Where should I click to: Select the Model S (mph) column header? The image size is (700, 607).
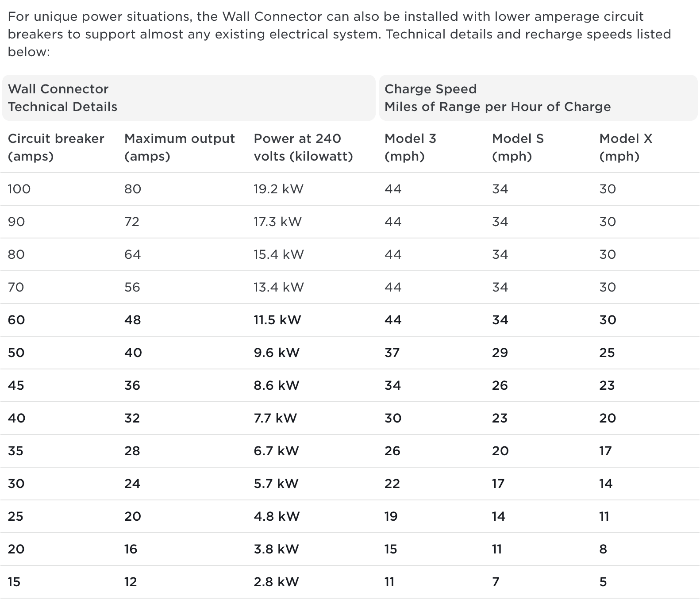(518, 147)
